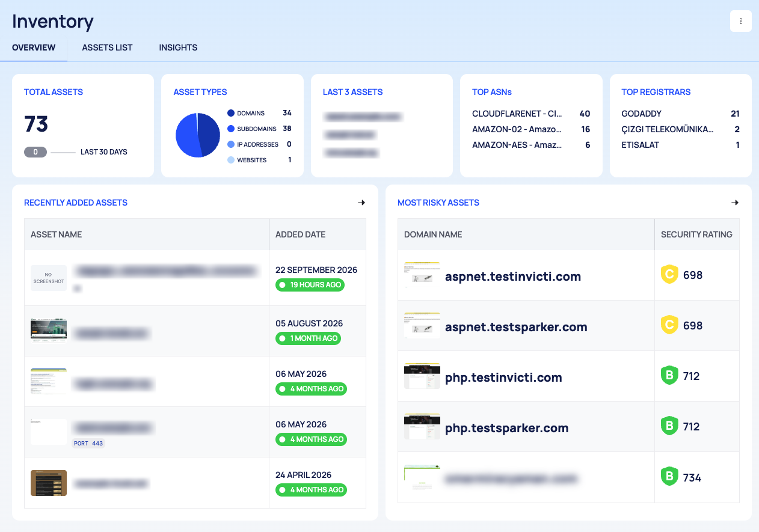Open thumbnail of domain rated 734
759x532 pixels.
[422, 477]
